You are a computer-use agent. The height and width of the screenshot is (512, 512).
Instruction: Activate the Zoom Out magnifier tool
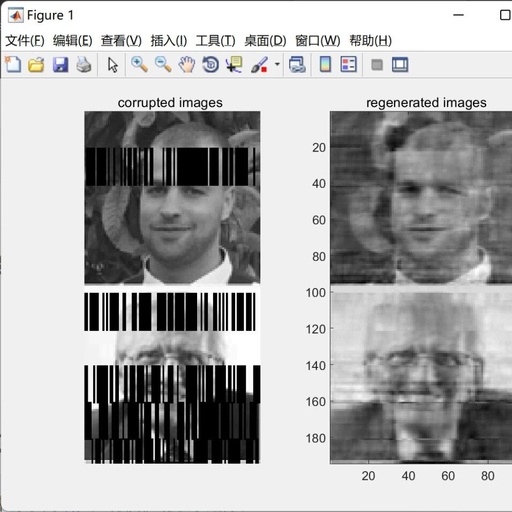163,64
